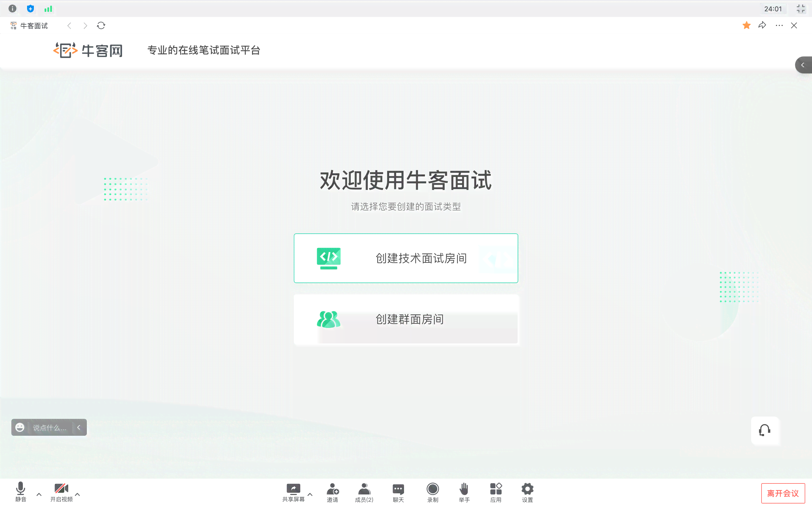Collapse the floating chat input bar
812x508 pixels.
79,427
